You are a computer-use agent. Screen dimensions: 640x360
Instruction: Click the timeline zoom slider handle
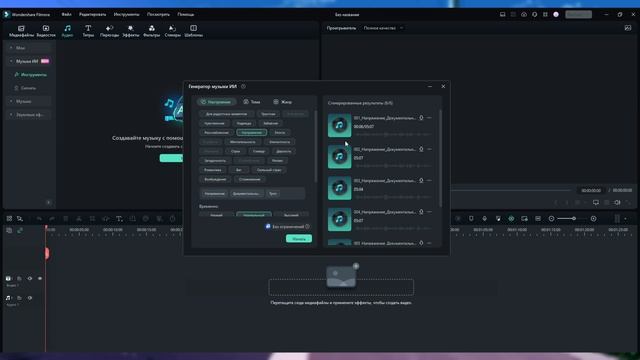(x=573, y=219)
